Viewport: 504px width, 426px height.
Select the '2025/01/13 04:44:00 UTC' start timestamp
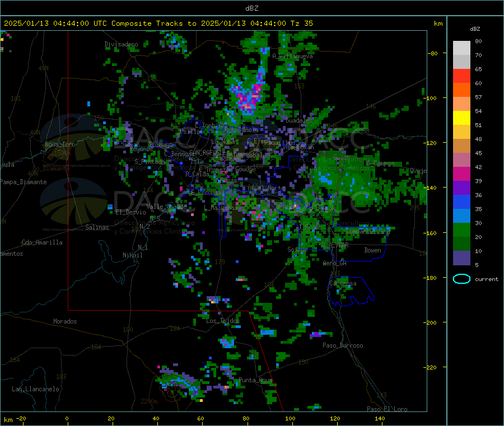(x=55, y=24)
